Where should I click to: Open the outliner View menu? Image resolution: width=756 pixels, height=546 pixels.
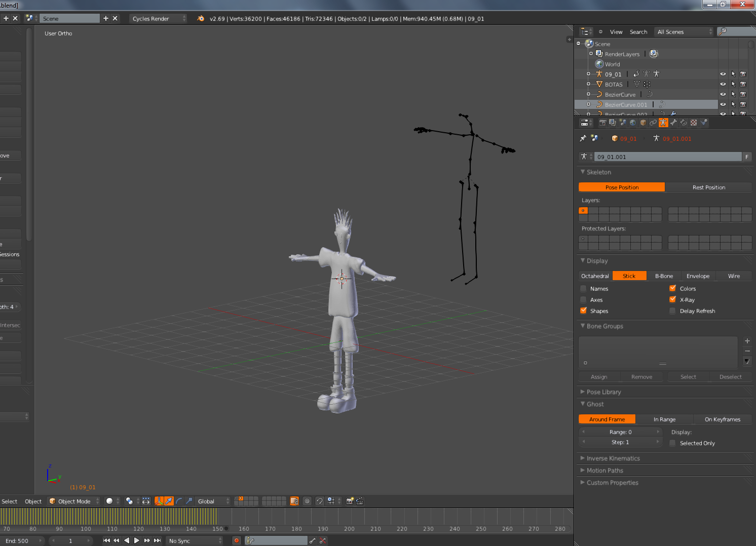tap(616, 32)
